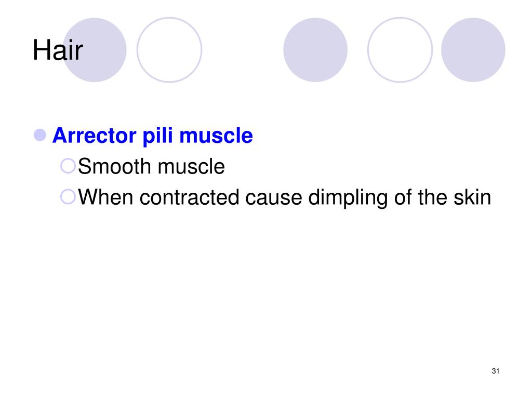Click the word 'Smooth' in the sub-bullet
532x399 pixels.
pyautogui.click(x=114, y=166)
